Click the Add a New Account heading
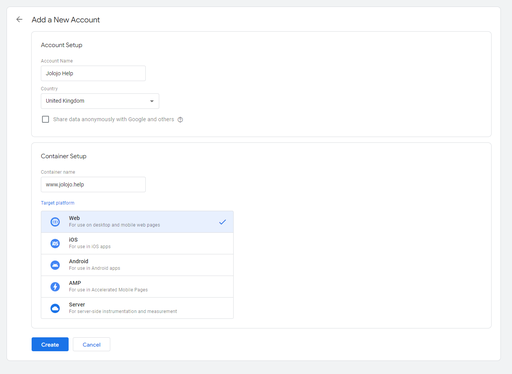Viewport: 512px width, 374px height. (x=66, y=20)
